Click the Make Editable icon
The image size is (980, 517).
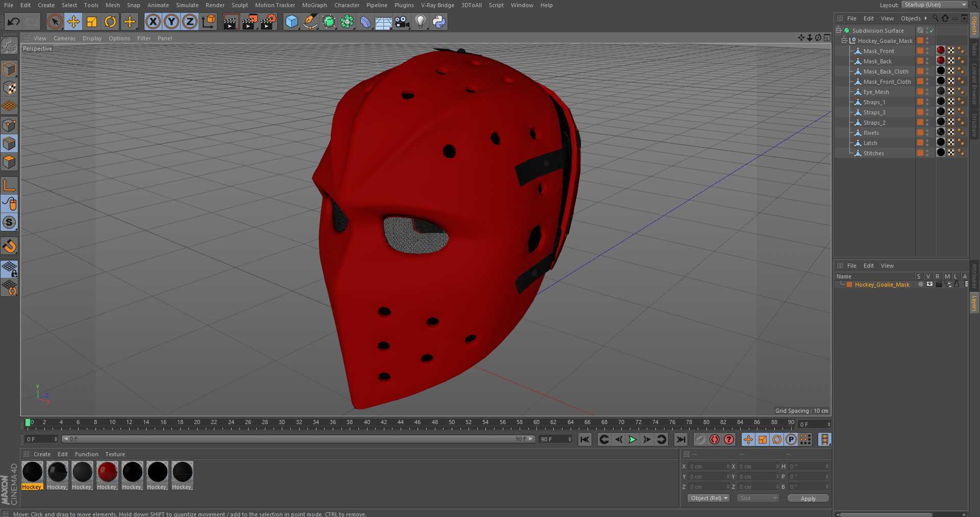(x=9, y=46)
